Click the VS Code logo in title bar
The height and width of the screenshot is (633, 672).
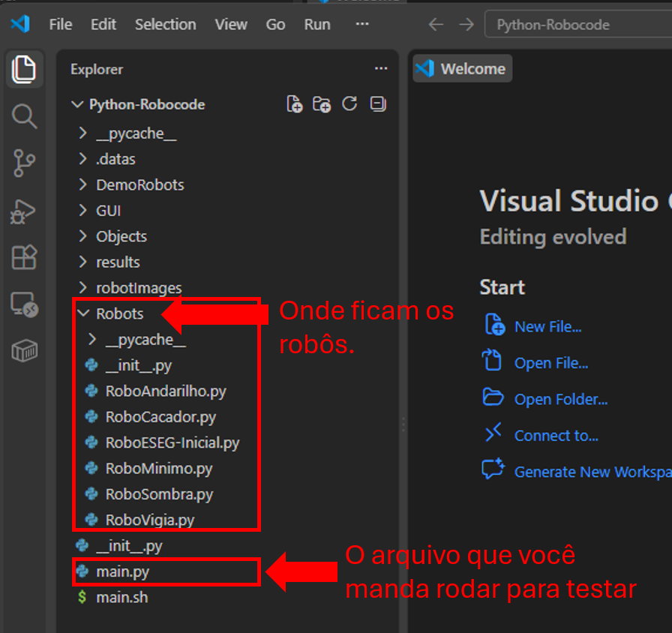coord(20,24)
